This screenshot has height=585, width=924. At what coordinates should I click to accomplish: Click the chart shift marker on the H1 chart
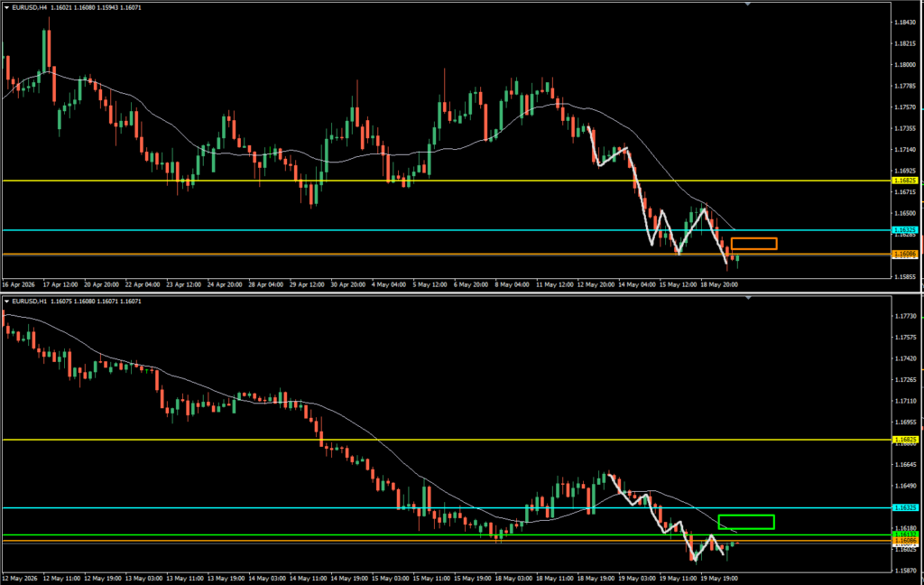(x=748, y=298)
